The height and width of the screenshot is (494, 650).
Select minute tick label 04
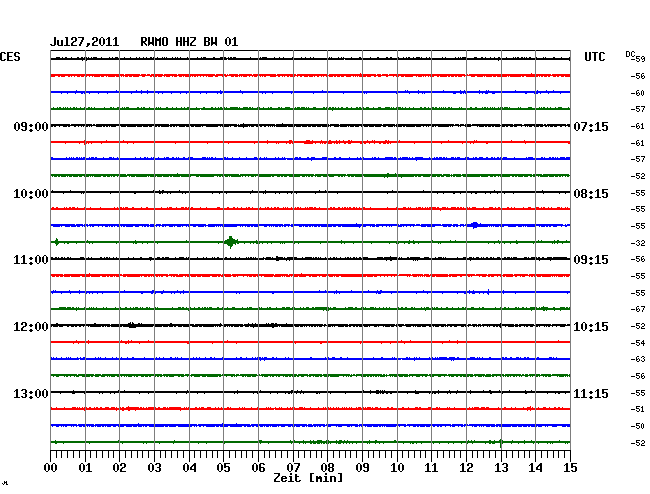189,468
